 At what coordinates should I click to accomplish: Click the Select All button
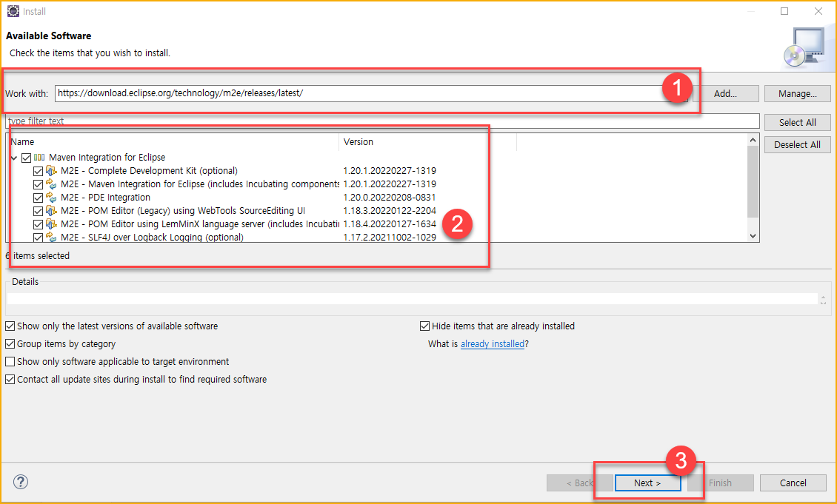click(x=798, y=123)
